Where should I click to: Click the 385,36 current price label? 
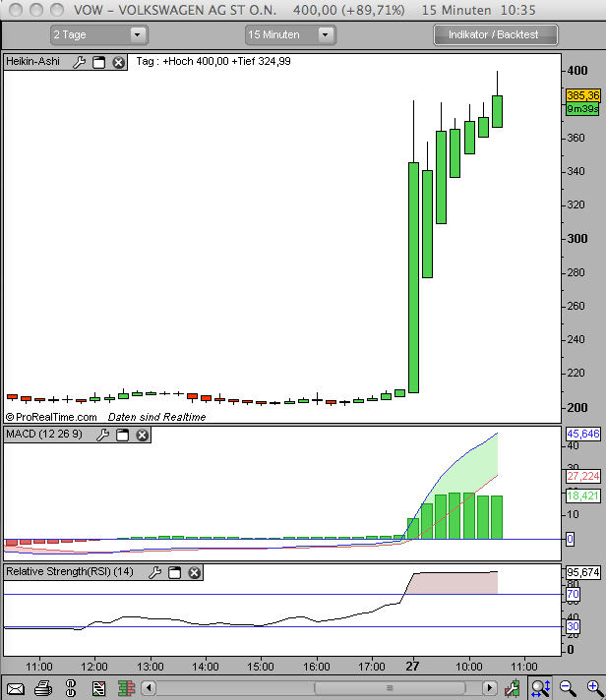(582, 95)
